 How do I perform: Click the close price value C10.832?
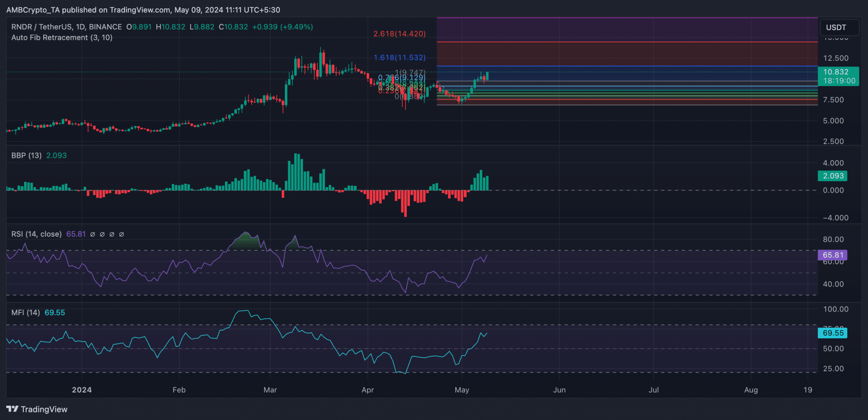233,27
